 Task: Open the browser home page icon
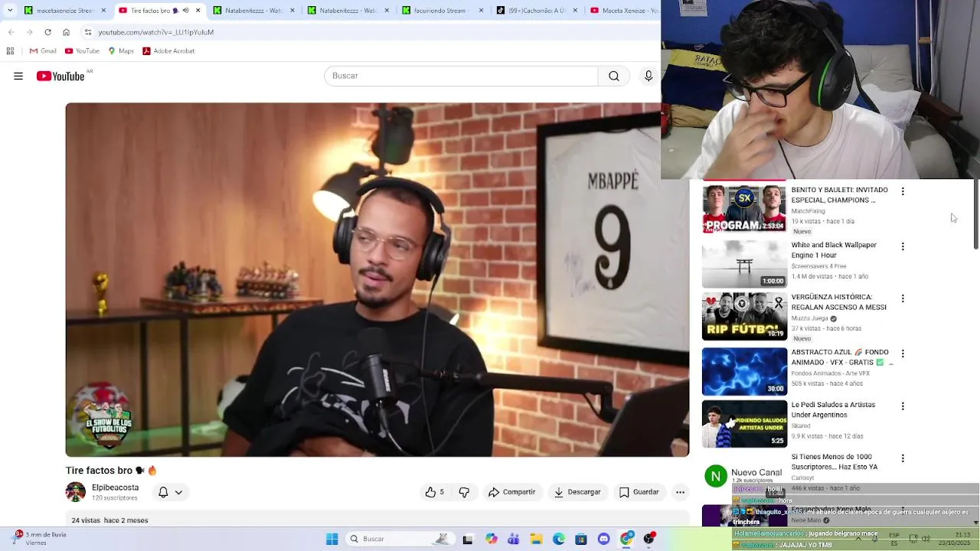(x=66, y=32)
